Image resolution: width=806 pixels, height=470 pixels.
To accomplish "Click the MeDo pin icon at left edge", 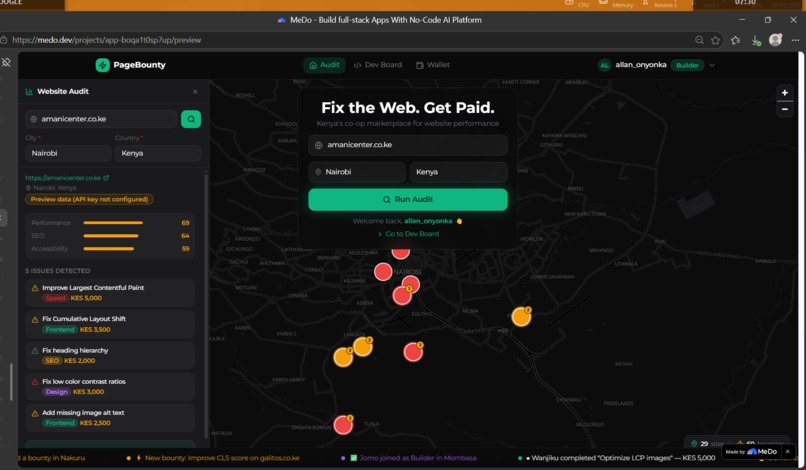I will pyautogui.click(x=6, y=62).
